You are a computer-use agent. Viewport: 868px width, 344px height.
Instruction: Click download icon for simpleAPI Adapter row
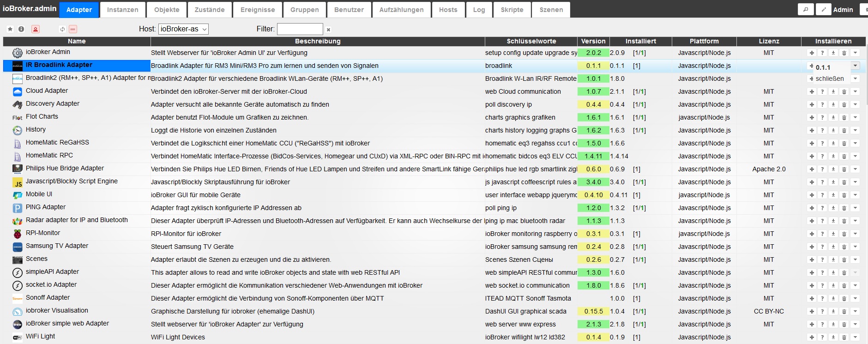point(833,273)
